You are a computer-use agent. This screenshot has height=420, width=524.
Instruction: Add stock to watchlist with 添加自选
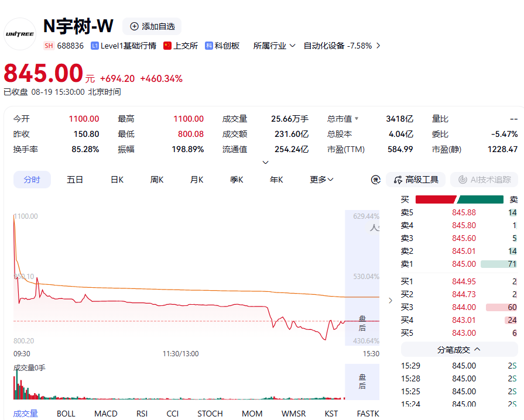click(x=152, y=26)
